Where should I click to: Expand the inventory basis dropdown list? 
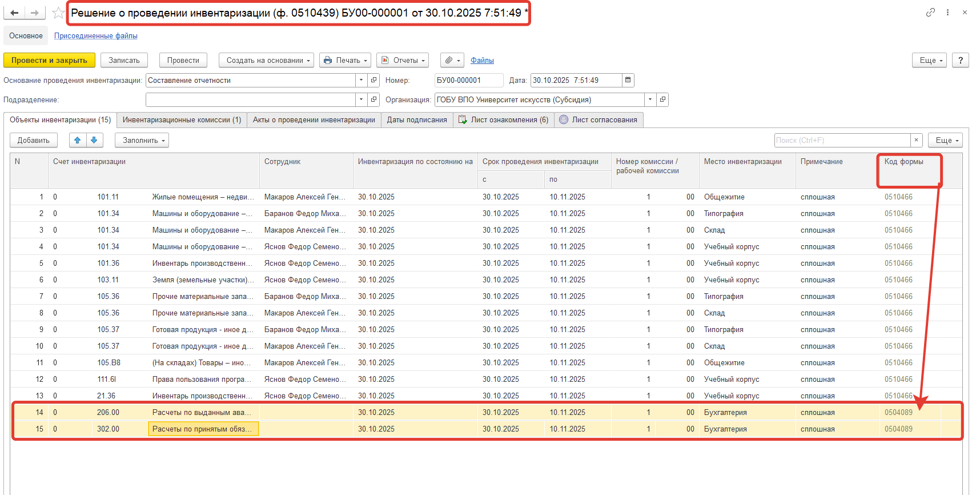coord(361,80)
